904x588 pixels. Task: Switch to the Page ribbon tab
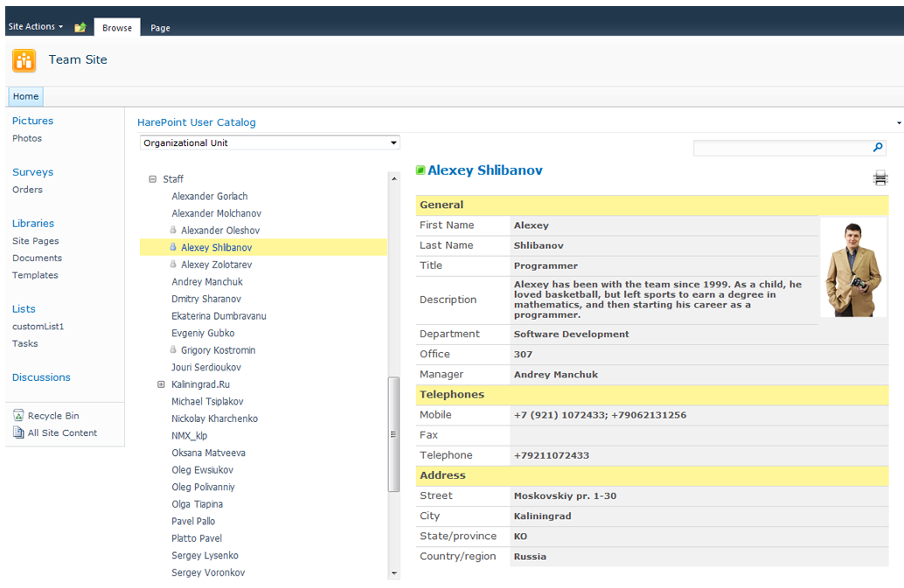pos(160,28)
